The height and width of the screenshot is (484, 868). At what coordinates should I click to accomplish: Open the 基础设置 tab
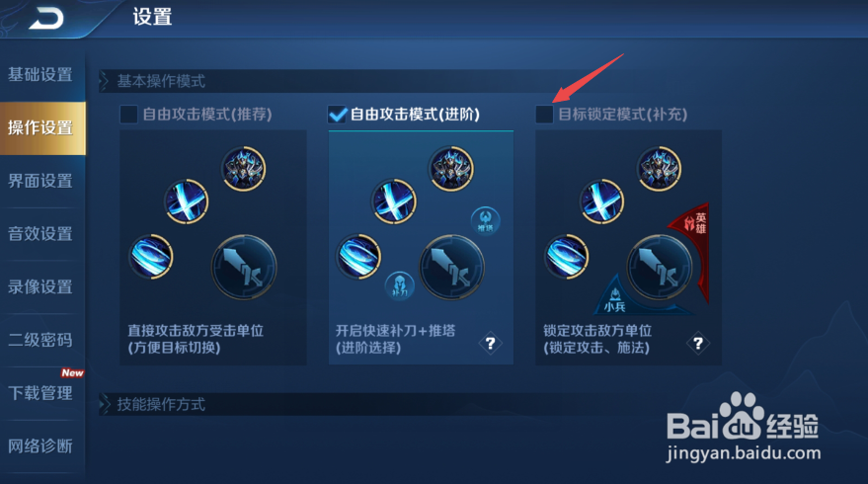click(x=40, y=75)
